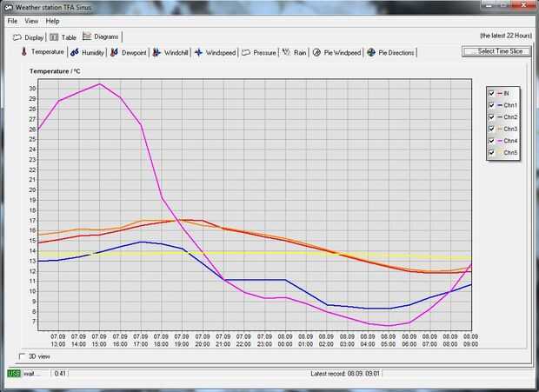Open the View menu
539x392 pixels.
click(31, 21)
